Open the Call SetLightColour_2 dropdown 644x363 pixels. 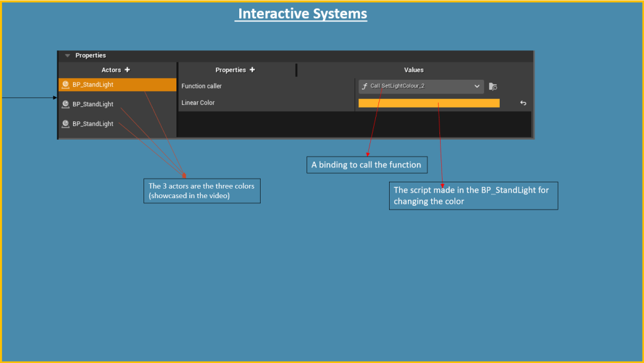pyautogui.click(x=415, y=86)
